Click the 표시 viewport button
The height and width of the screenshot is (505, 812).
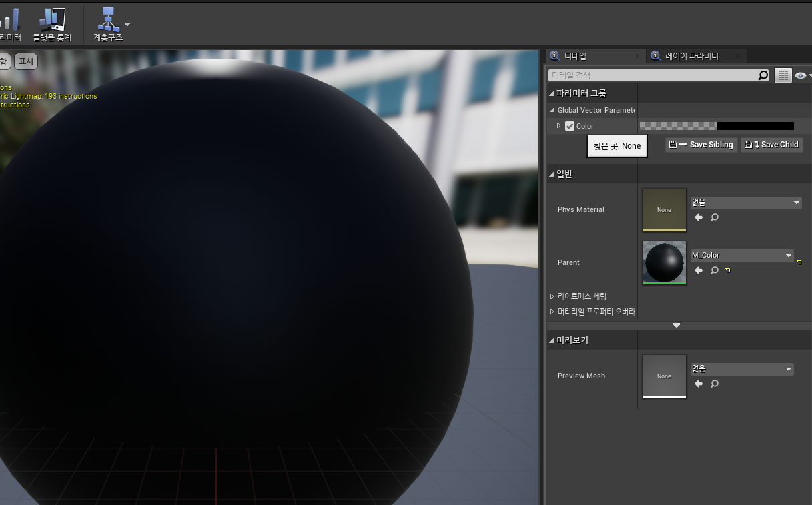click(x=26, y=61)
